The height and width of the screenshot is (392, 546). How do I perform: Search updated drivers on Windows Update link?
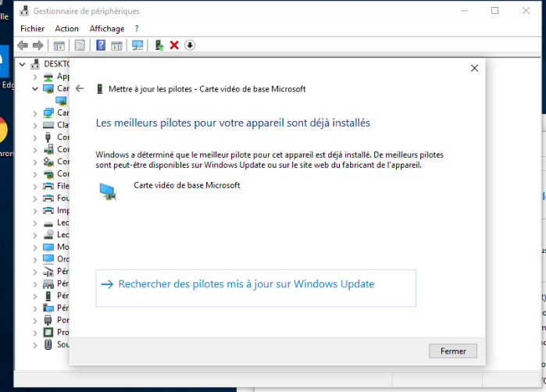tap(255, 288)
